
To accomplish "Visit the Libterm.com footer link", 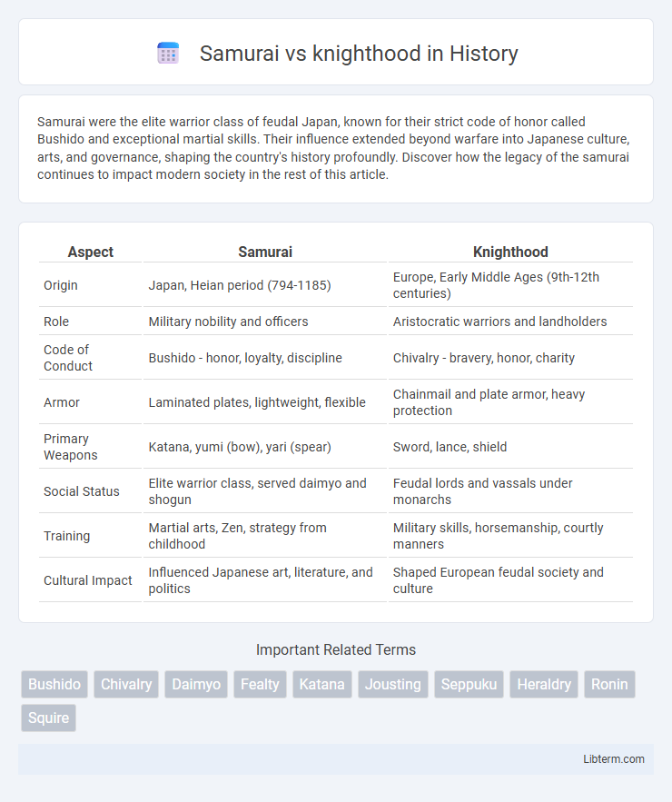I will 614,759.
